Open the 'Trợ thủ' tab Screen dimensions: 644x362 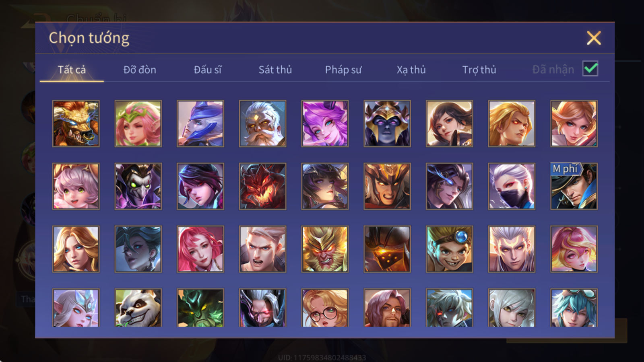tap(479, 70)
